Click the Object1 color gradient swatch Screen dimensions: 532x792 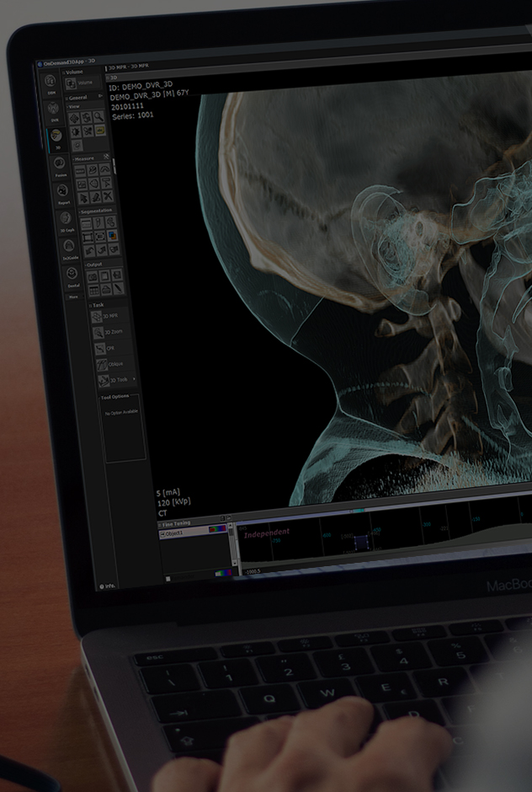point(217,529)
